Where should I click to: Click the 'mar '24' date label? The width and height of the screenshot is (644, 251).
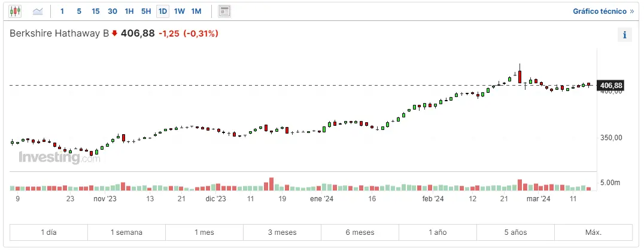click(x=539, y=199)
